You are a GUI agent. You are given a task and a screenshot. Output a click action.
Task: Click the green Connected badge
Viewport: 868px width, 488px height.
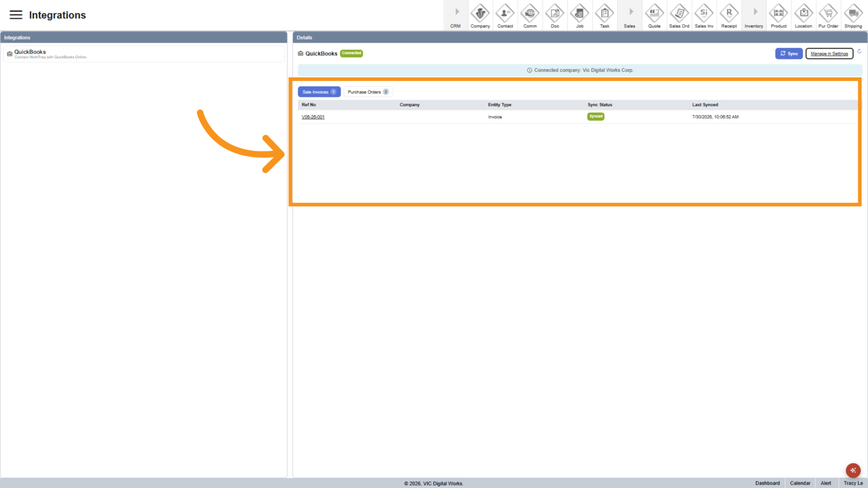[x=351, y=53]
